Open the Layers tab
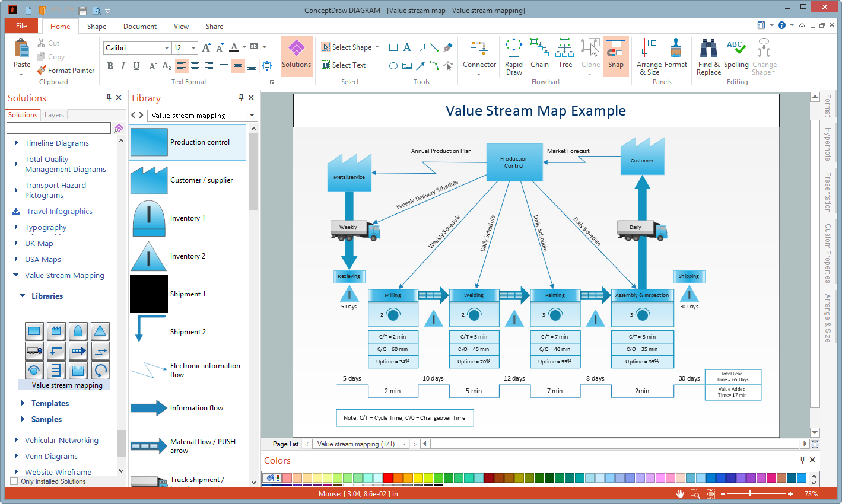The width and height of the screenshot is (842, 504). click(x=54, y=115)
